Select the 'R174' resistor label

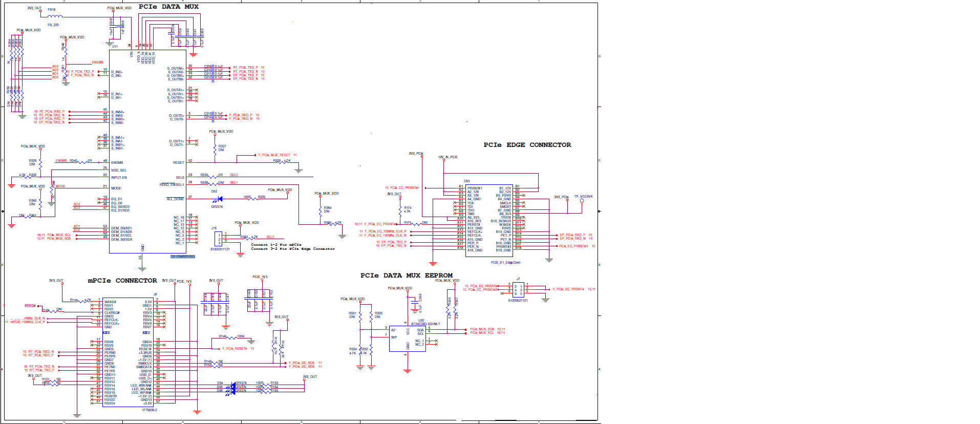pos(408,208)
